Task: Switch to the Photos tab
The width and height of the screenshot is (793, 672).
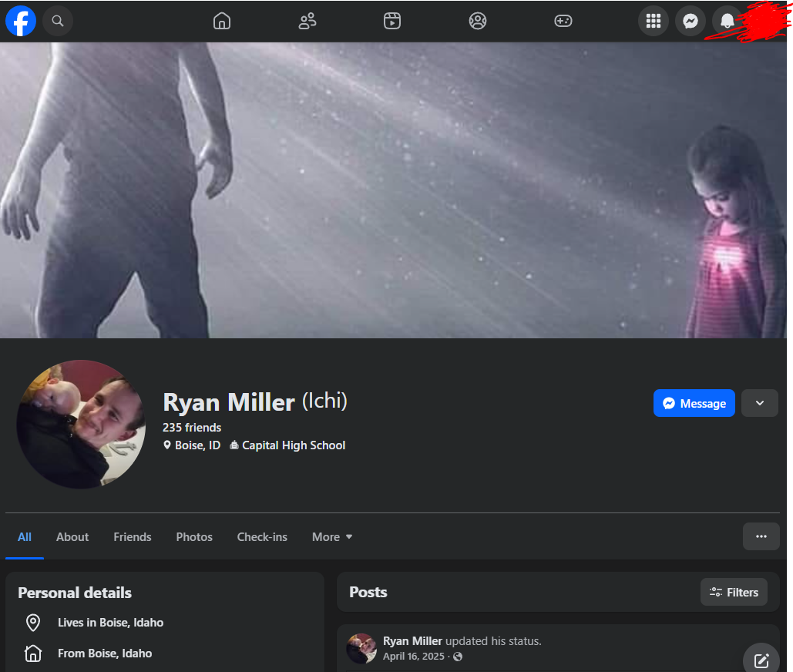Action: [x=194, y=537]
